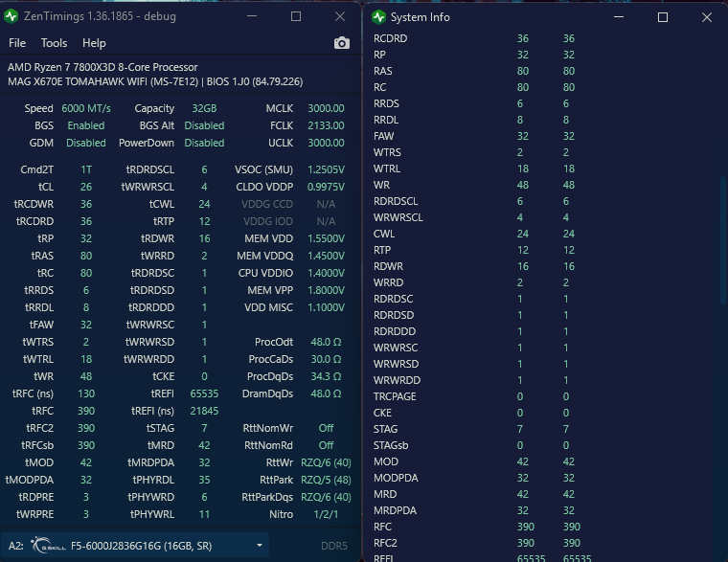Click the DDR5 label at bottom right
This screenshot has width=728, height=562.
(333, 546)
